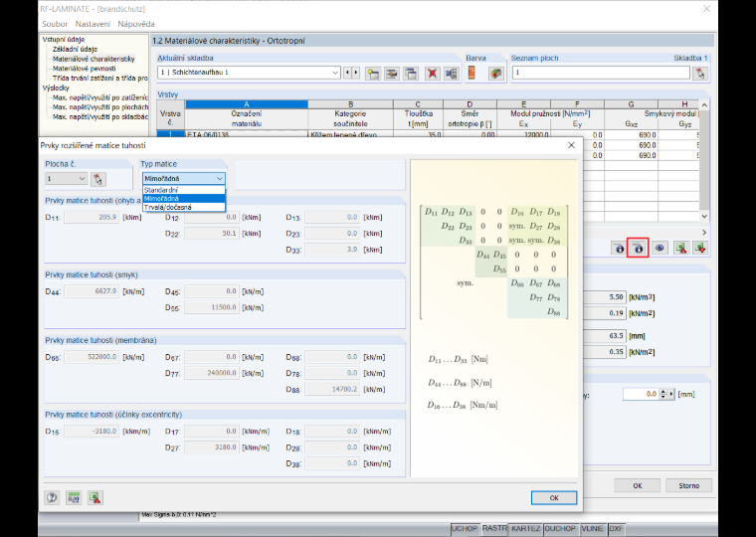
Task: Click the D16 value field -3180.0
Action: pos(92,432)
